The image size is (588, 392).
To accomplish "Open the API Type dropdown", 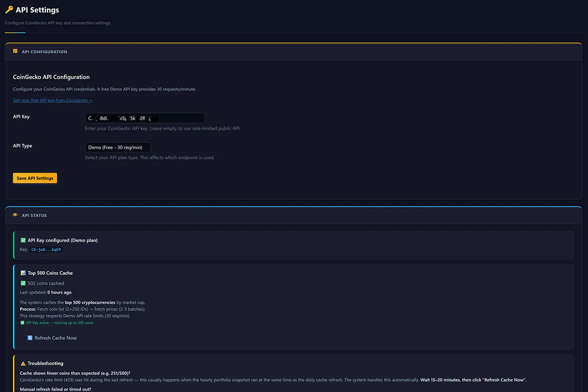I will click(118, 147).
